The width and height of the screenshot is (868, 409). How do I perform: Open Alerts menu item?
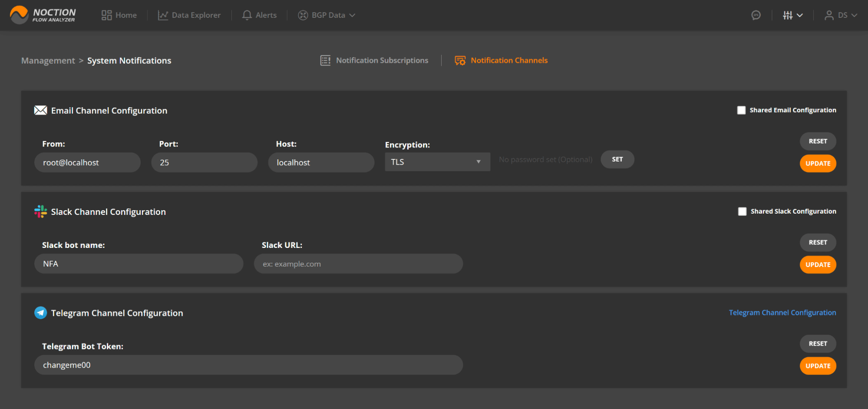259,15
